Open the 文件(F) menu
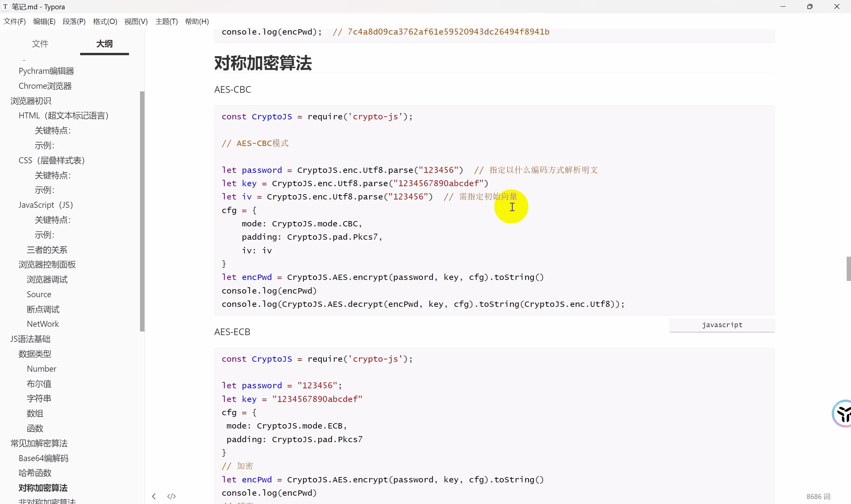The image size is (851, 504). click(x=14, y=21)
